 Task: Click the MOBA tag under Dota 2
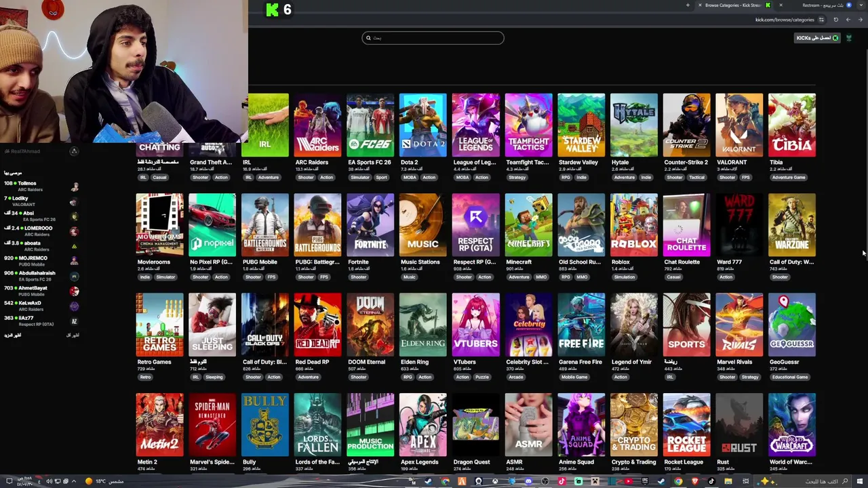409,178
